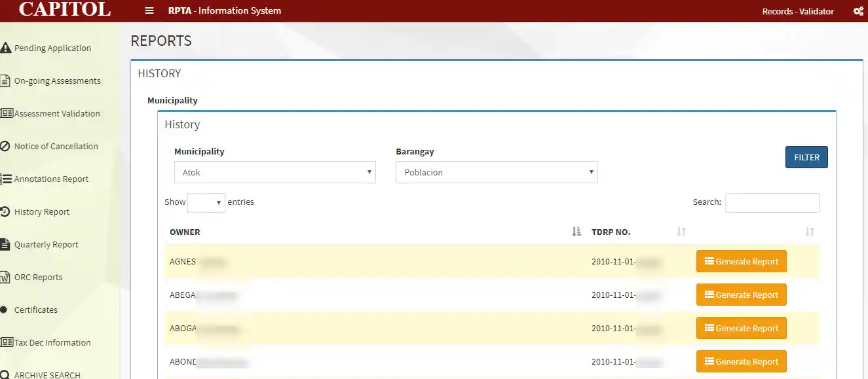This screenshot has width=868, height=379.
Task: Click the Pending Application warning icon
Action: coord(6,48)
